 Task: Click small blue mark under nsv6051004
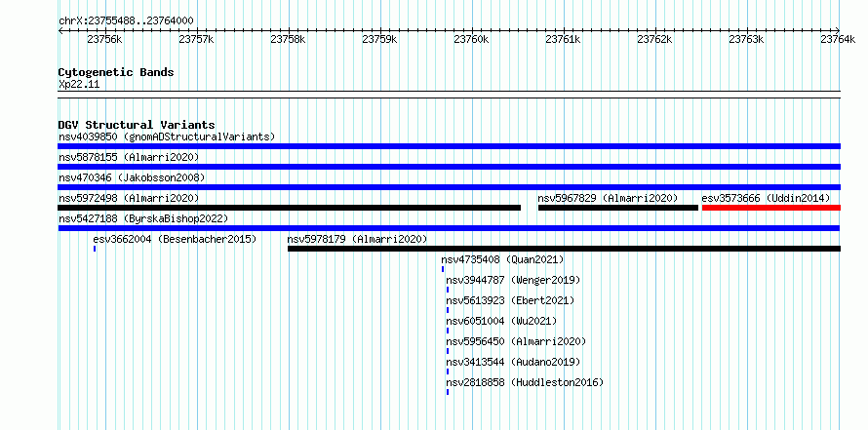[448, 331]
